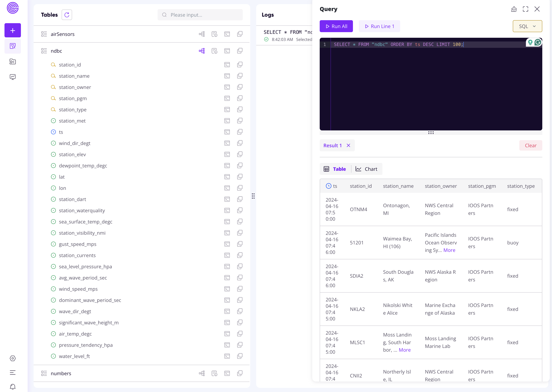Viewport: 552px width, 392px height.
Task: View table info for the numbers table
Action: click(215, 373)
